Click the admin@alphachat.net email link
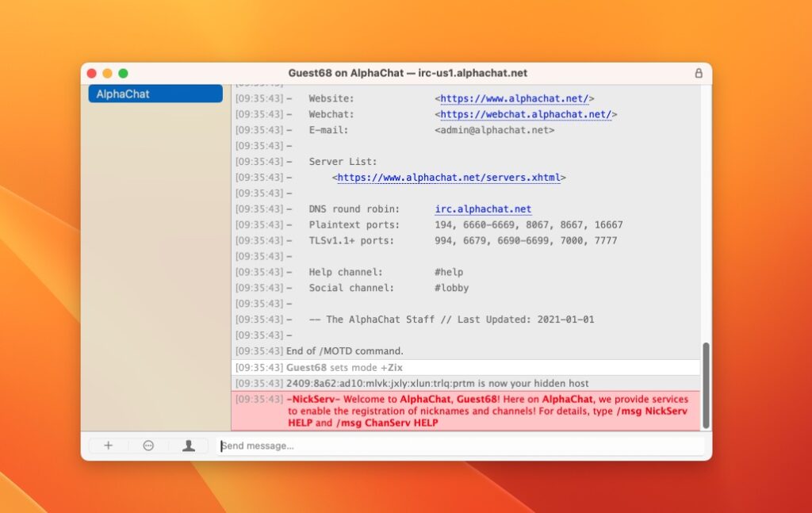Image resolution: width=812 pixels, height=513 pixels. coord(496,130)
